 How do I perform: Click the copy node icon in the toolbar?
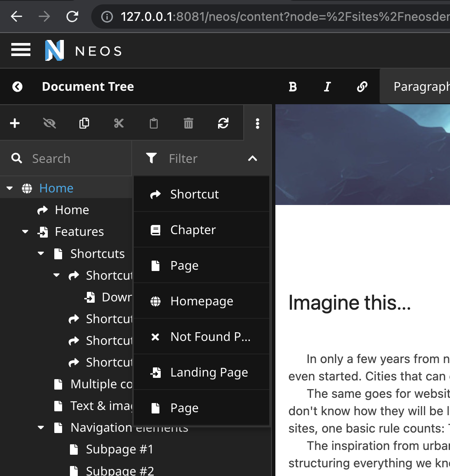coord(84,123)
